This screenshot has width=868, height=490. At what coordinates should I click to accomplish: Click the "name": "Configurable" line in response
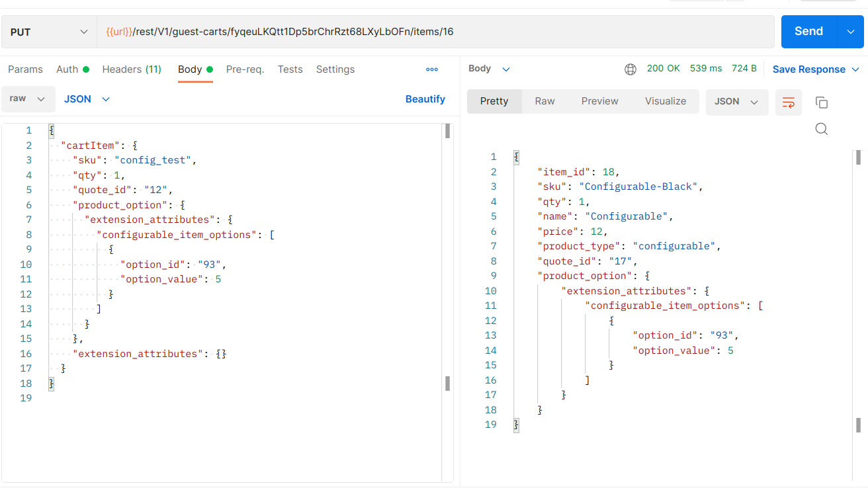click(x=605, y=216)
